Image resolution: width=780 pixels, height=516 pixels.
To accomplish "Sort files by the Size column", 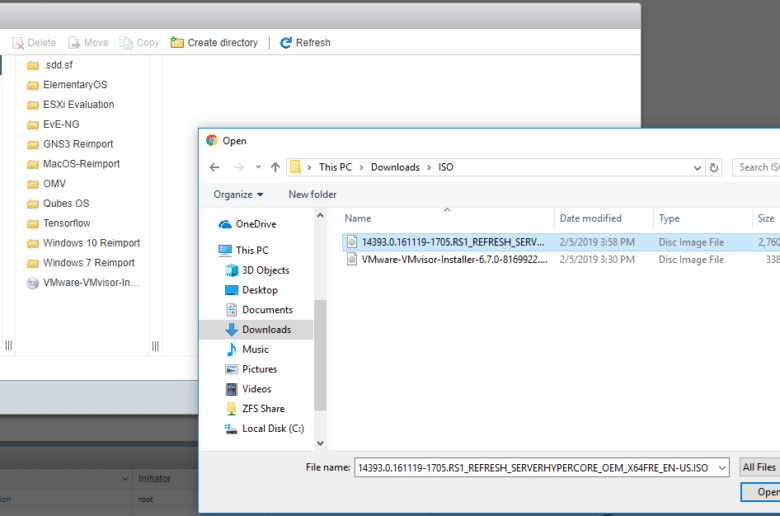I will point(766,218).
